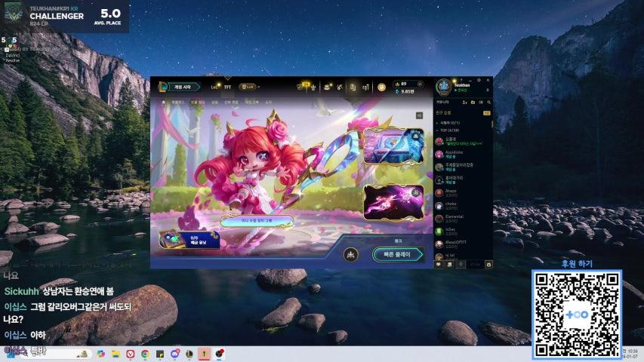Viewport: 644px width, 362px height.
Task: Open the crafting hammer icon in top bar
Action: click(340, 87)
